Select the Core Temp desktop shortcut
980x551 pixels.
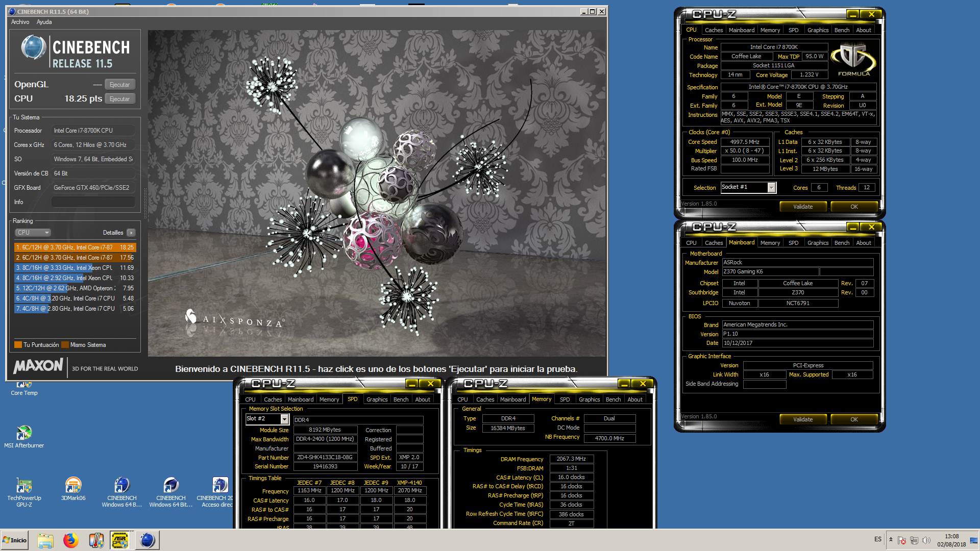(24, 389)
